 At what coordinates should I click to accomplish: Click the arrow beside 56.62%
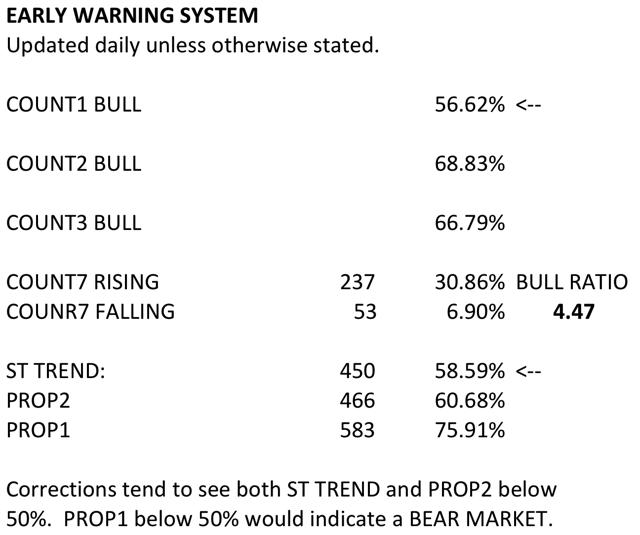(529, 105)
